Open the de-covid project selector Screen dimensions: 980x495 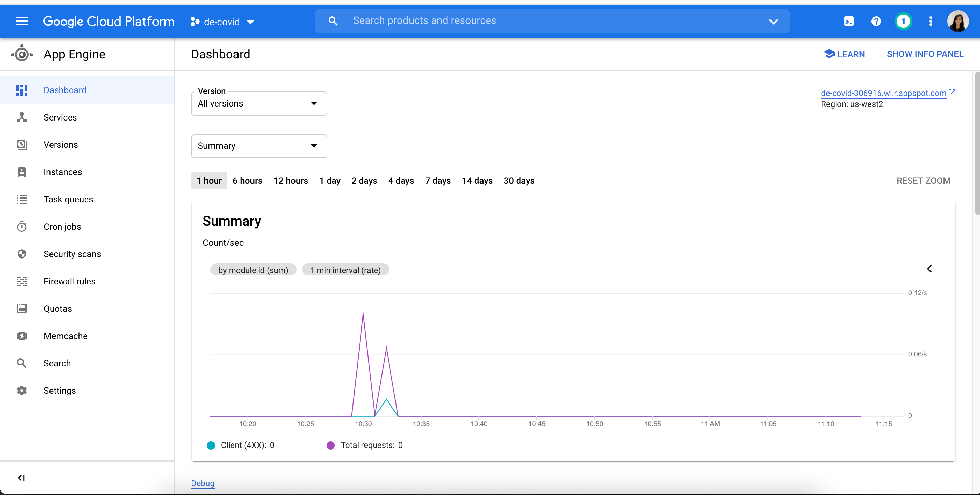pyautogui.click(x=222, y=22)
